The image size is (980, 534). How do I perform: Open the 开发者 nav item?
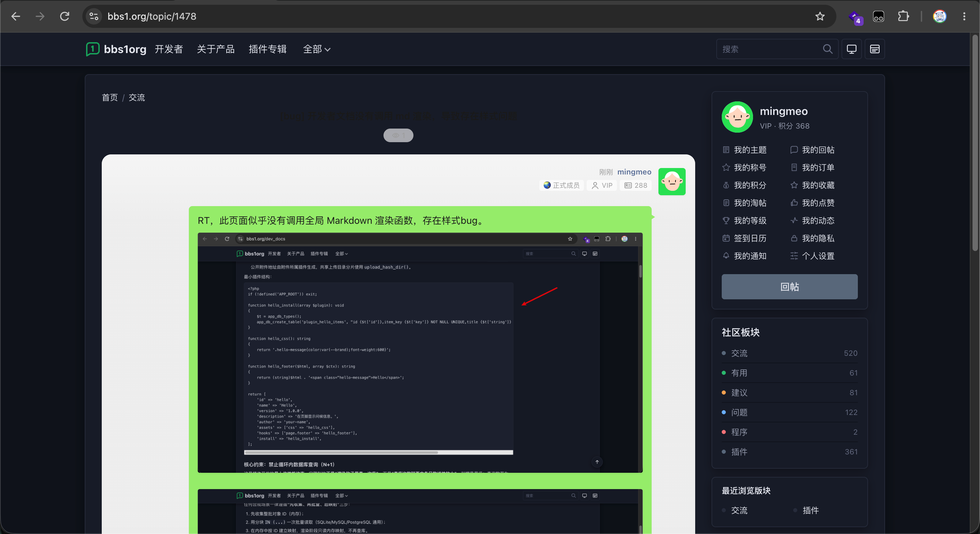169,49
